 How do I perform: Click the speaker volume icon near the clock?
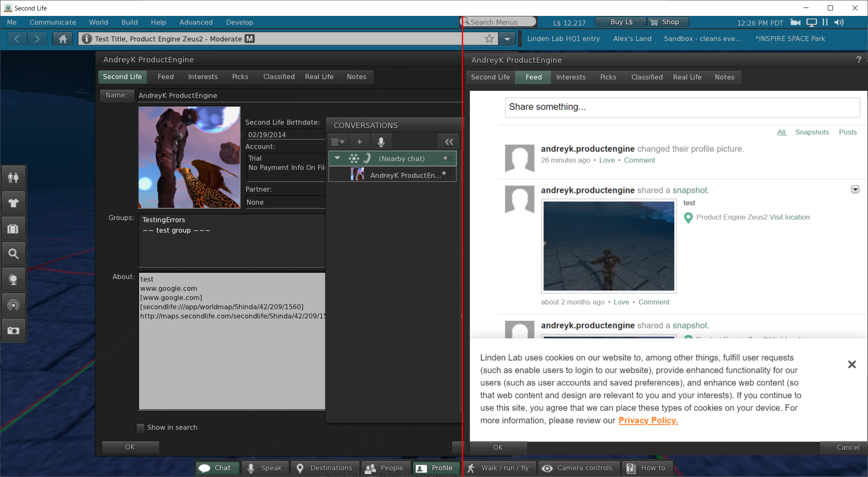pyautogui.click(x=839, y=22)
